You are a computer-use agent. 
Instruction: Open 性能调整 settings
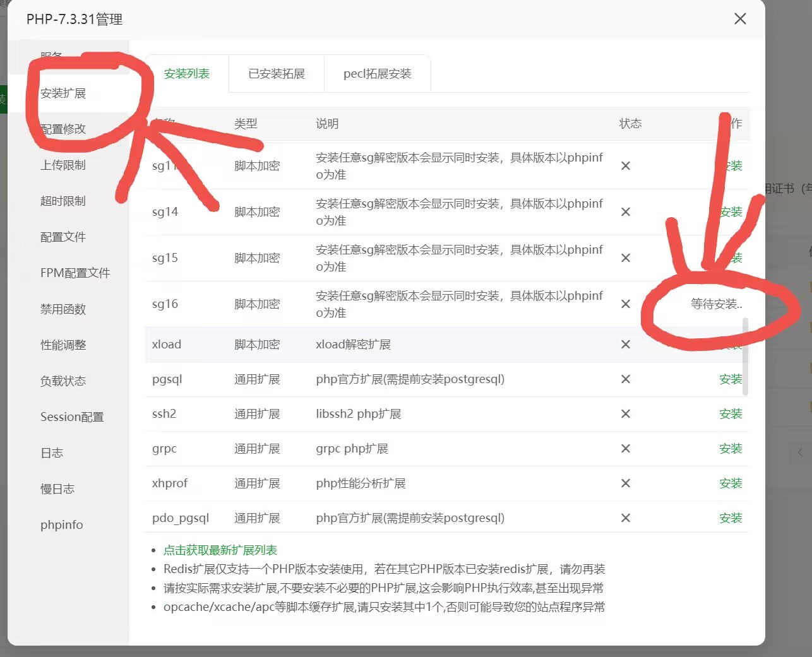pos(63,345)
